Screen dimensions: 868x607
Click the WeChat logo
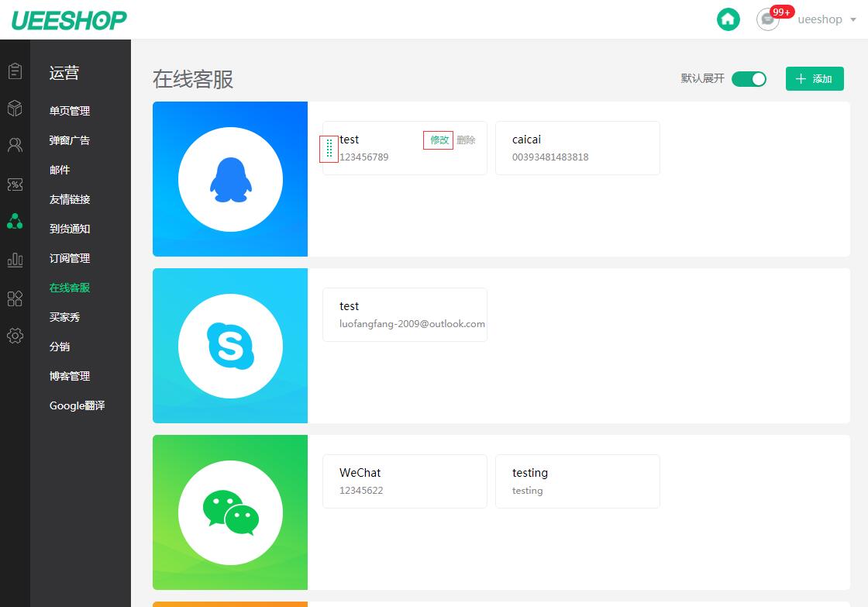point(230,513)
